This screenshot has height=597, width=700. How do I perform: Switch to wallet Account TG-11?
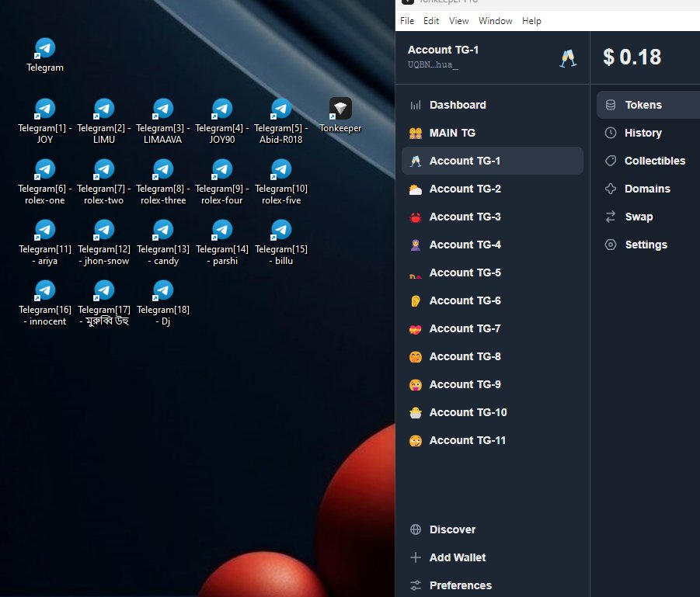tap(493, 440)
